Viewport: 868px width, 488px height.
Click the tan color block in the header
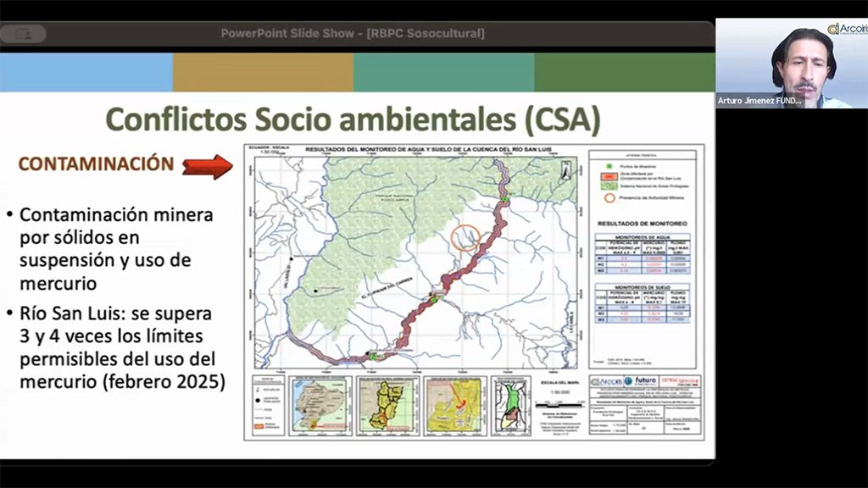click(264, 73)
